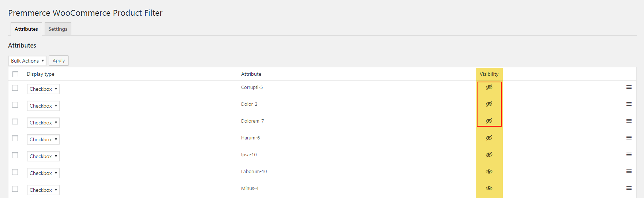Click the Laborum-10 attribute name

point(254,172)
